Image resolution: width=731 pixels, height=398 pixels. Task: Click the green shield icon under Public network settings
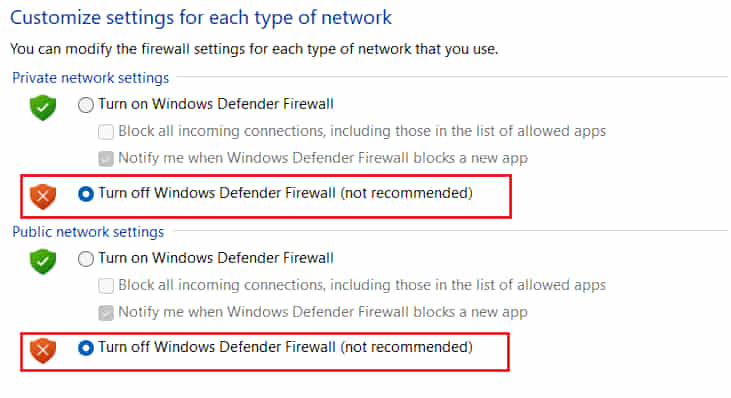click(x=43, y=261)
